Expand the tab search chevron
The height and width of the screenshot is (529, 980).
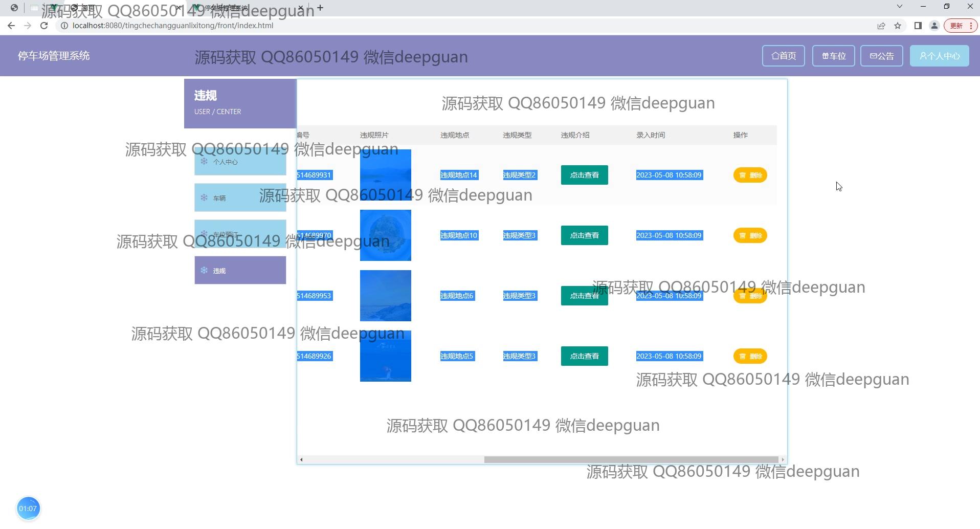[x=899, y=7]
